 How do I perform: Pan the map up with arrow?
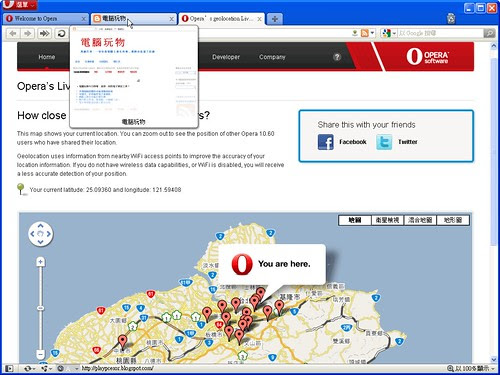[x=40, y=226]
